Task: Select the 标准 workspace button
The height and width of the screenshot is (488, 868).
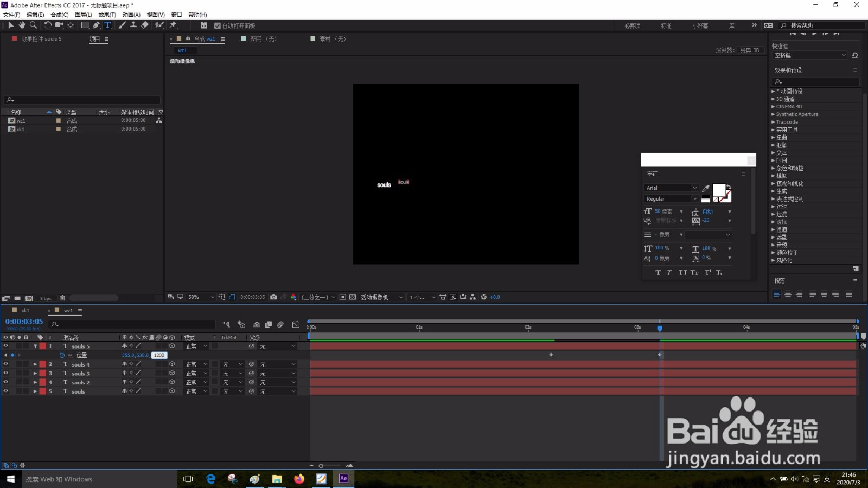Action: 666,25
